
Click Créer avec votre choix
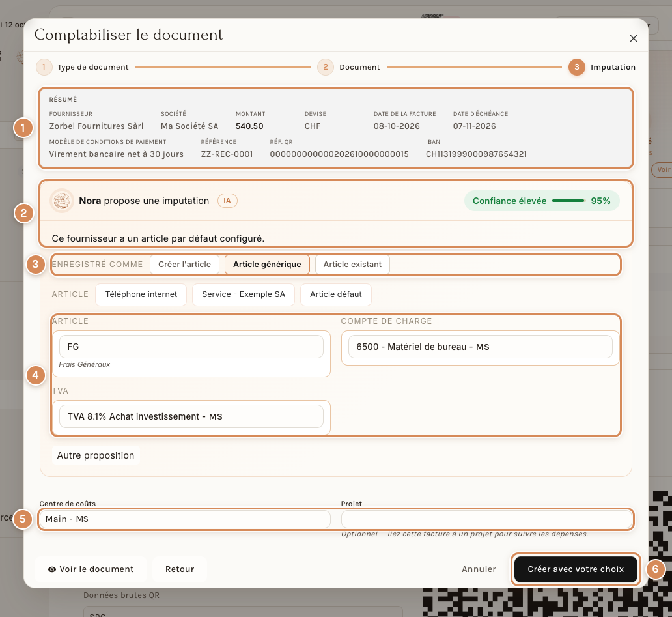click(x=576, y=569)
